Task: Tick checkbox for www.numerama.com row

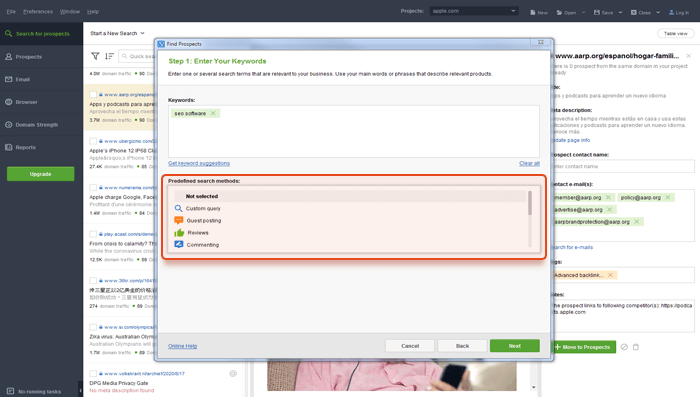Action: [x=93, y=188]
